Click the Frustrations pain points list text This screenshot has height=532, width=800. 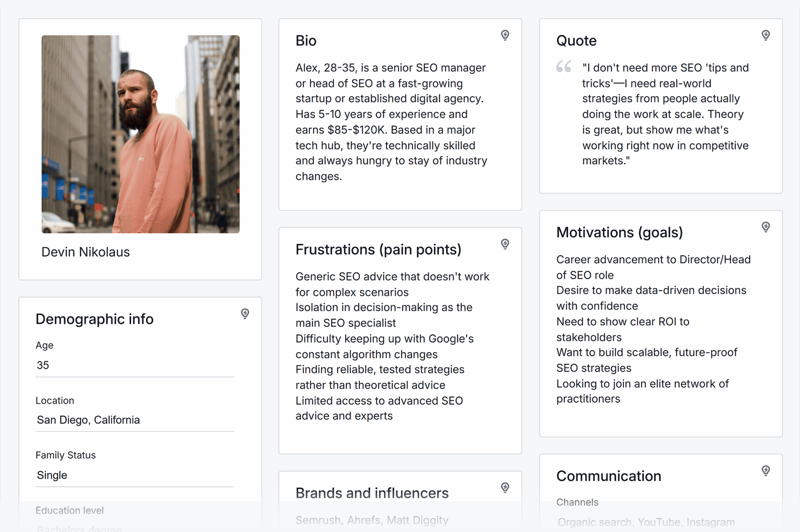[392, 346]
